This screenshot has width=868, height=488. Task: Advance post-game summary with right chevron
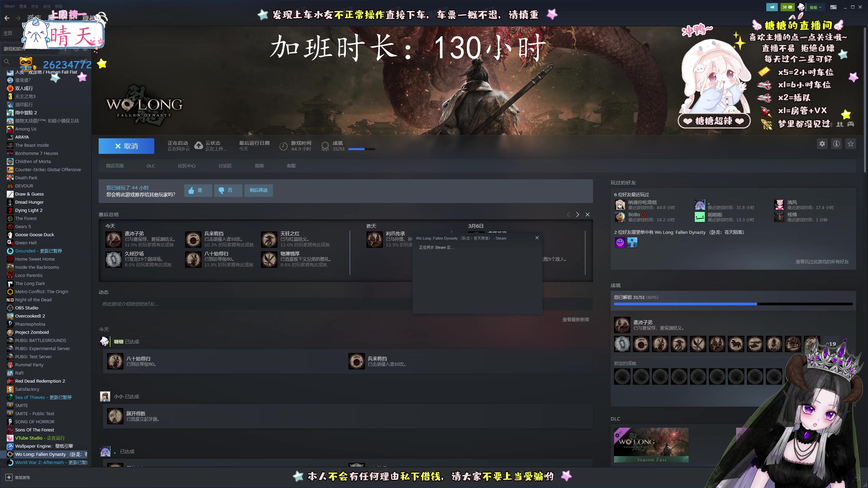(x=578, y=215)
